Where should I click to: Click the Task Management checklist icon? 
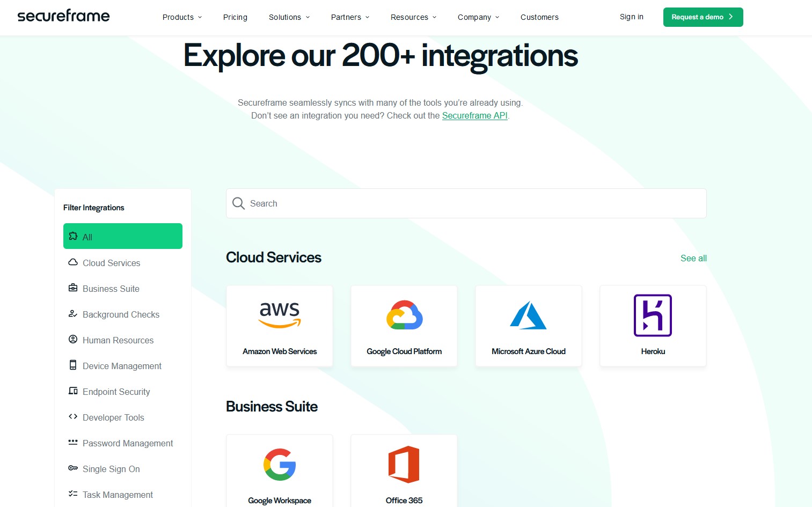73,494
